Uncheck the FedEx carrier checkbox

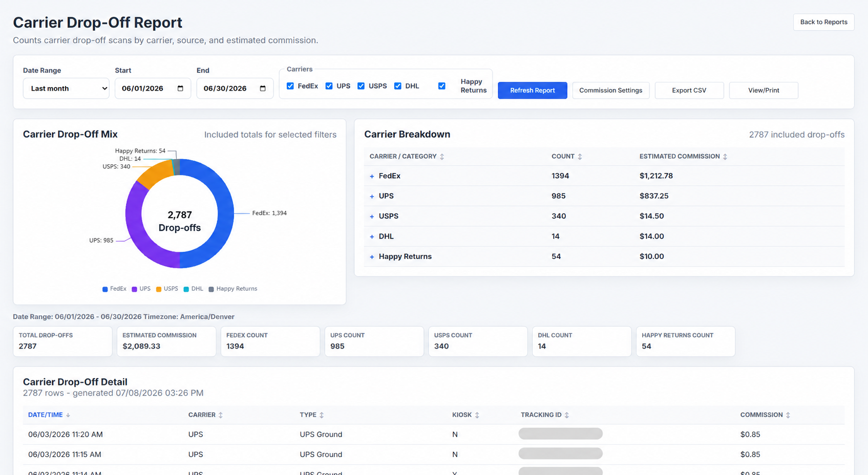tap(290, 86)
